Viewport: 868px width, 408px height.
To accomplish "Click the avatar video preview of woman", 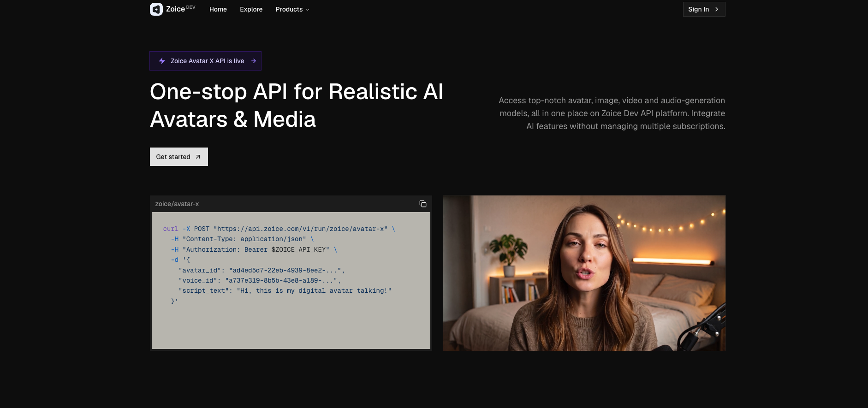I will click(x=584, y=273).
